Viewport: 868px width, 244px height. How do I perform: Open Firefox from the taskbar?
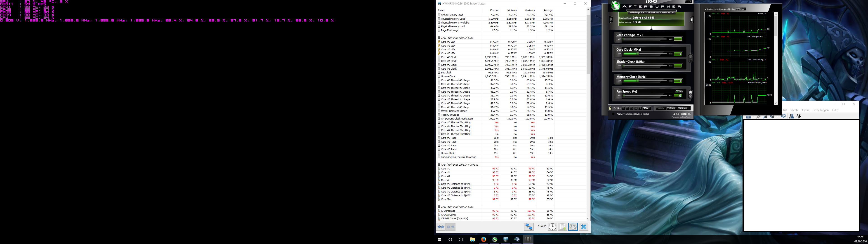[x=484, y=239]
